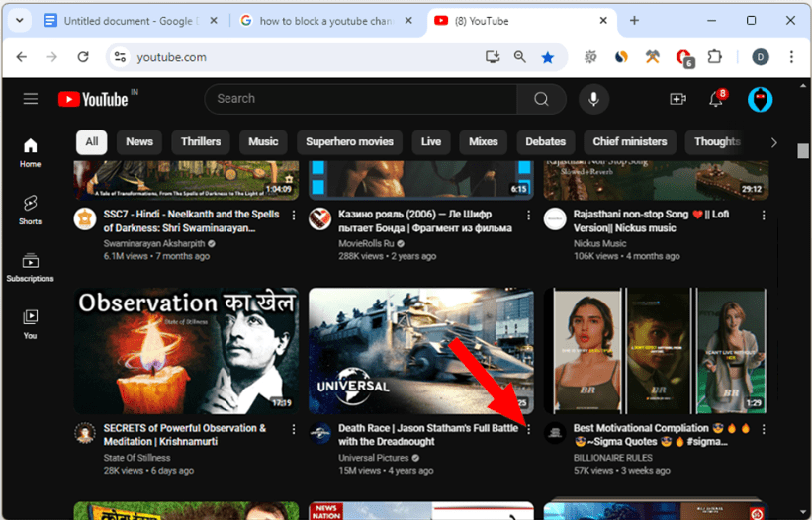Start voice search with the microphone icon
The height and width of the screenshot is (520, 812).
tap(593, 99)
